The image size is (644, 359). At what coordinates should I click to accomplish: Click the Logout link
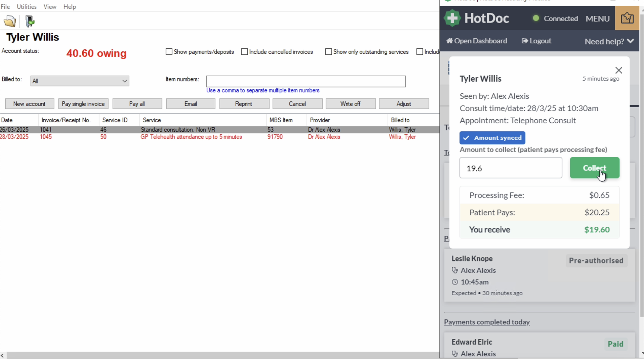[536, 41]
